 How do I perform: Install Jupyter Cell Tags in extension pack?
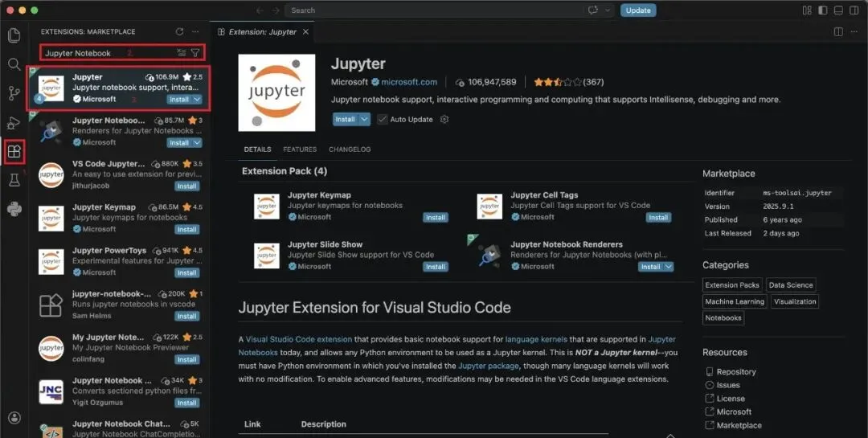click(x=658, y=218)
